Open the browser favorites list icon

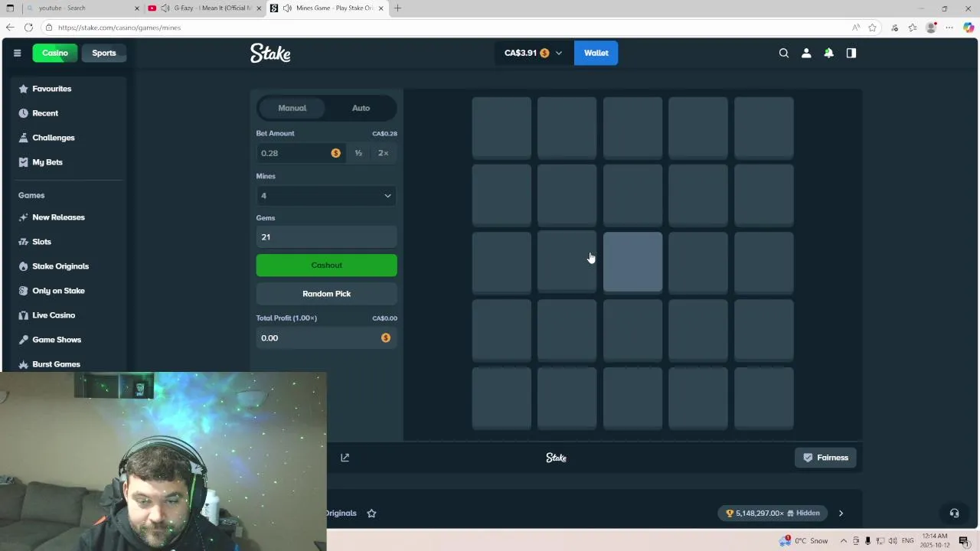click(913, 28)
